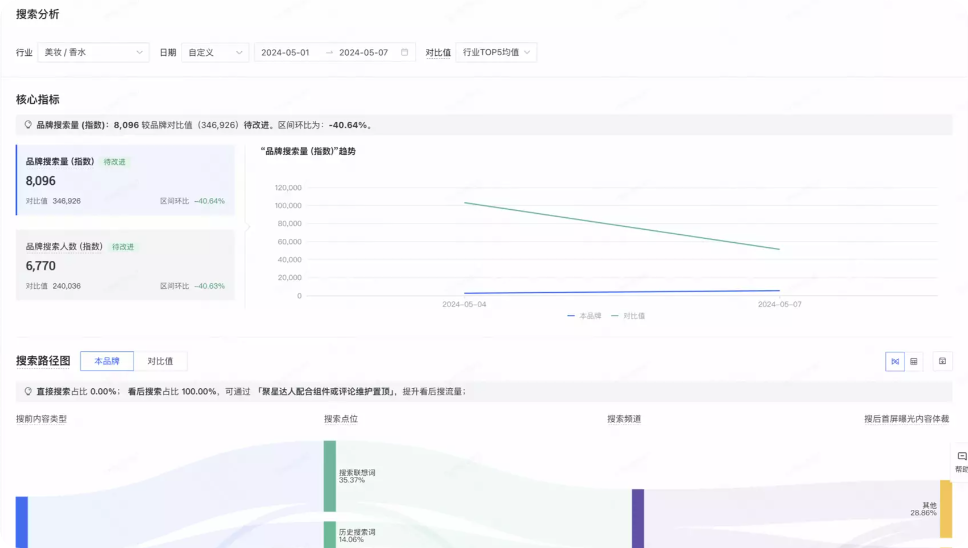Open 对比值 dropdown showing 行业TOP5均值
This screenshot has width=968, height=548.
pos(496,52)
